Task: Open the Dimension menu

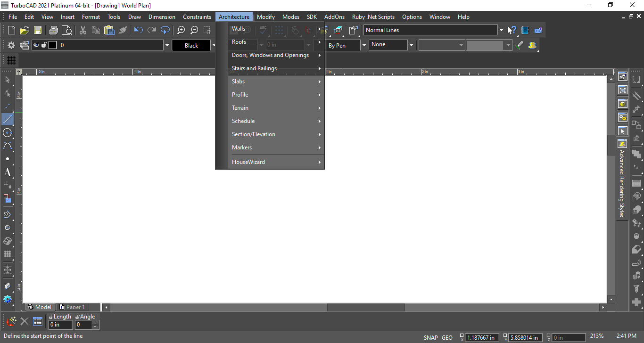Action: coord(162,17)
